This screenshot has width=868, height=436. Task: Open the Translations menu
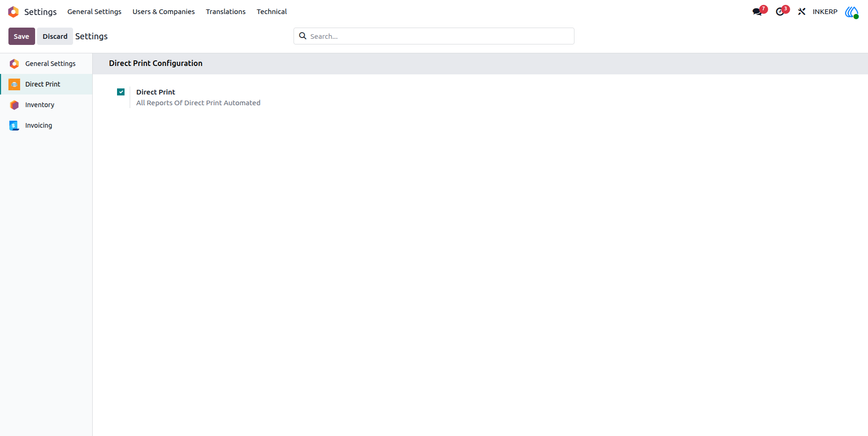coord(226,12)
